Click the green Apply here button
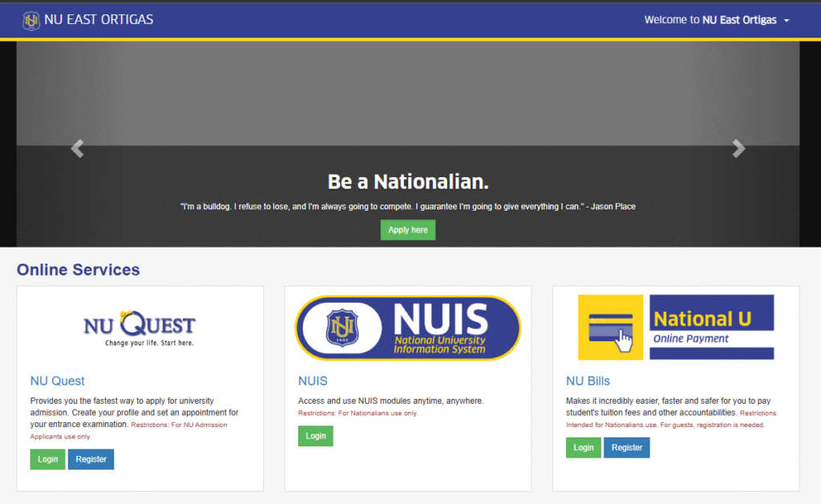 click(x=408, y=230)
